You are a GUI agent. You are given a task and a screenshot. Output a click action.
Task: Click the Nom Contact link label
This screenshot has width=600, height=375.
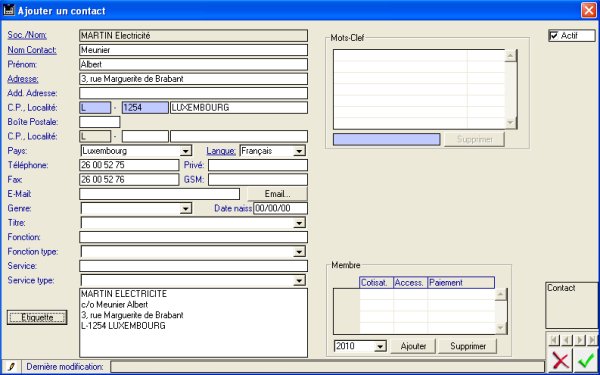(32, 50)
